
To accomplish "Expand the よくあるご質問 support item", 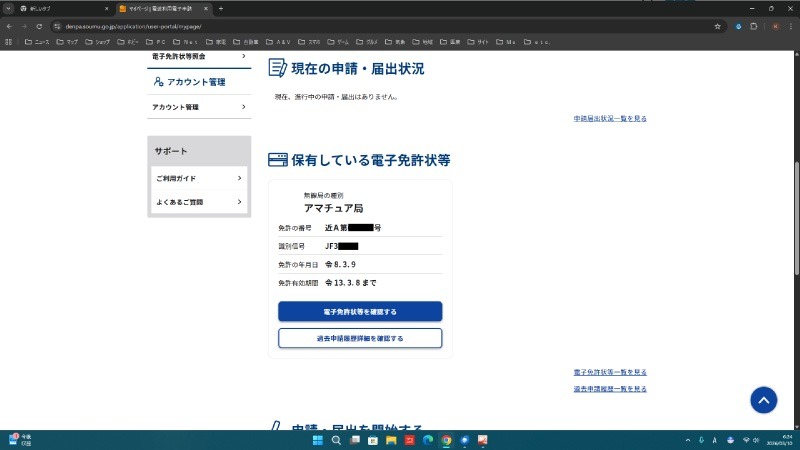I will (x=198, y=202).
